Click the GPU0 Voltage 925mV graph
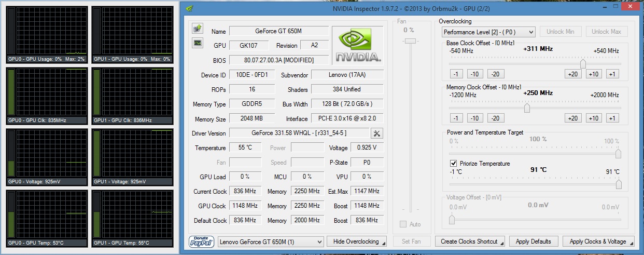The height and width of the screenshot is (255, 644). point(46,157)
